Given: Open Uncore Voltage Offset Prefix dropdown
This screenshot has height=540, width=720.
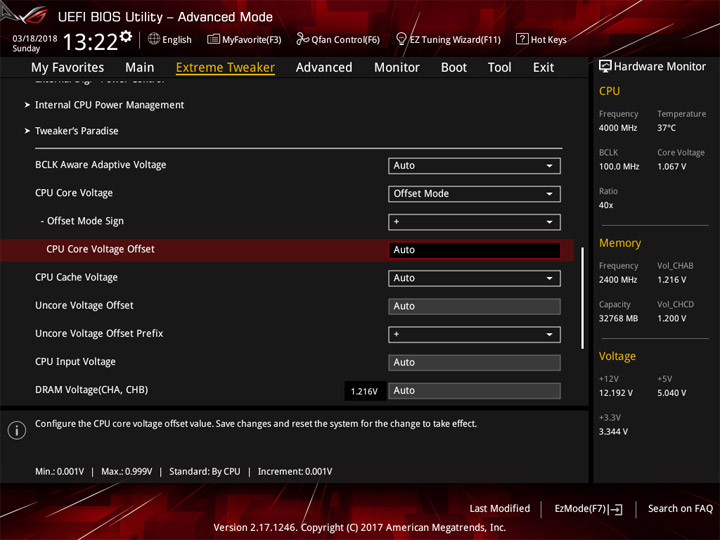Looking at the screenshot, I should (x=474, y=334).
